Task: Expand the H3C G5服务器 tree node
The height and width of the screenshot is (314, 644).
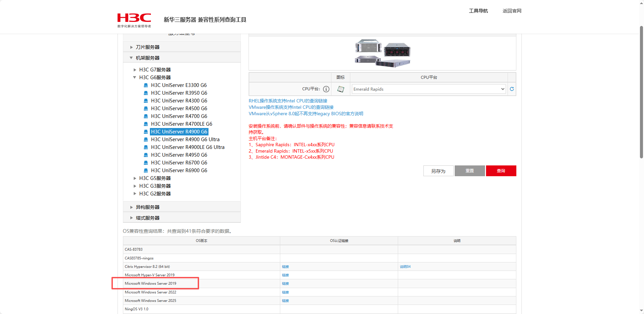Action: (x=135, y=178)
